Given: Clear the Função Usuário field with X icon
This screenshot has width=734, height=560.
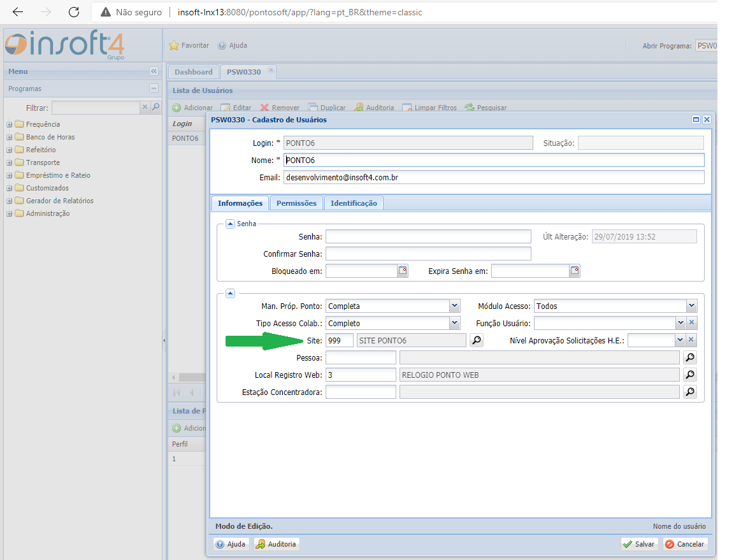Looking at the screenshot, I should pos(691,322).
